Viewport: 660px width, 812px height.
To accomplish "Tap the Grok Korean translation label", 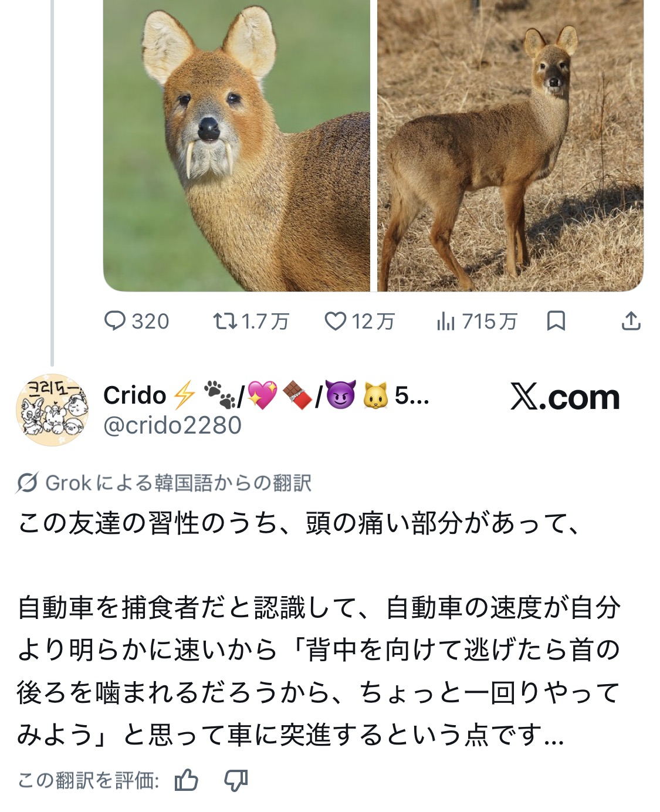I will (x=178, y=483).
